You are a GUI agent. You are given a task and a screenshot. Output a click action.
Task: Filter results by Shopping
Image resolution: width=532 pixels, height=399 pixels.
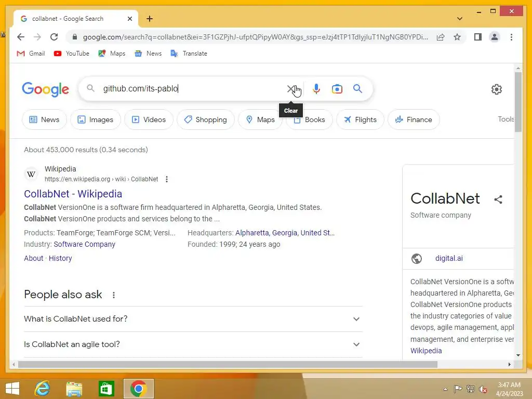pyautogui.click(x=206, y=119)
